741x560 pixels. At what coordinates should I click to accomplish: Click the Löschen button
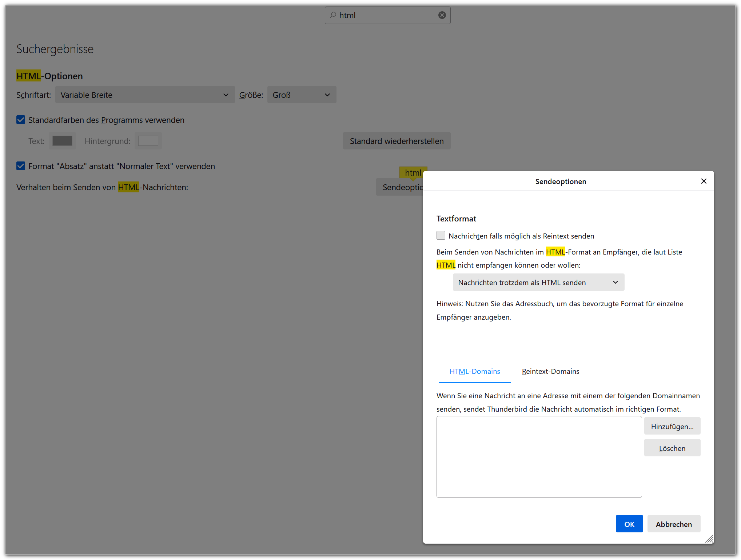tap(672, 448)
